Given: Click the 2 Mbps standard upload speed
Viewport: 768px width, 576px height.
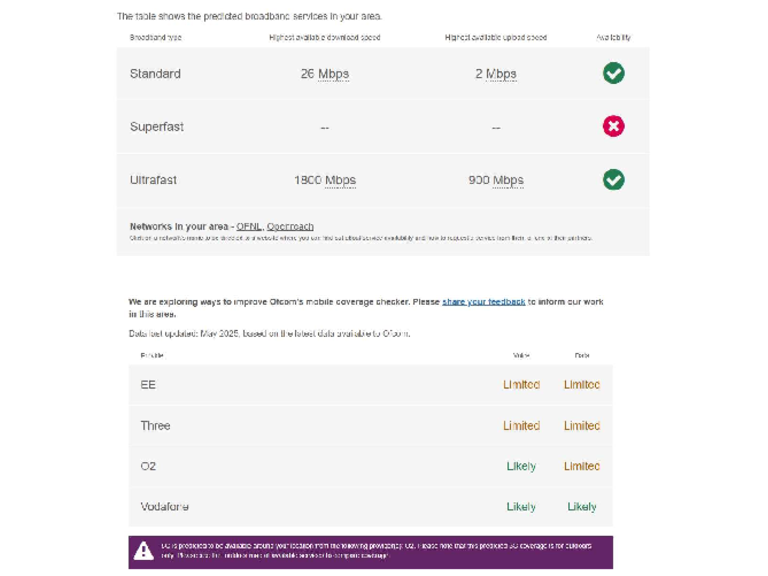Looking at the screenshot, I should pos(496,74).
